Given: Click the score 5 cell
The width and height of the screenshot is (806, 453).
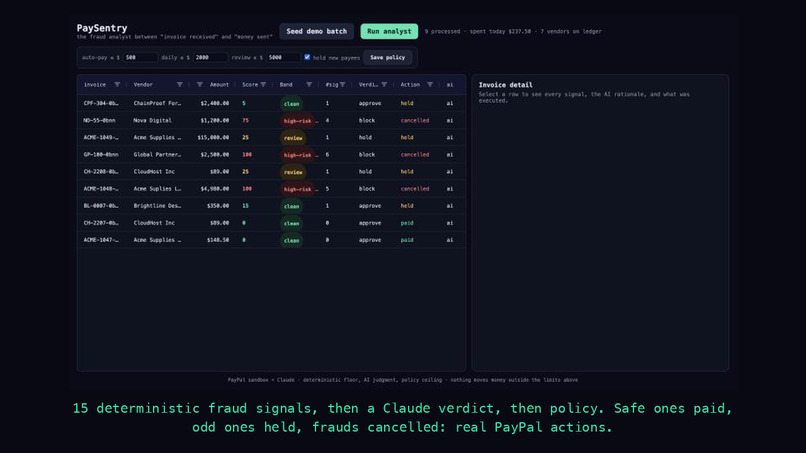Looking at the screenshot, I should pyautogui.click(x=244, y=103).
